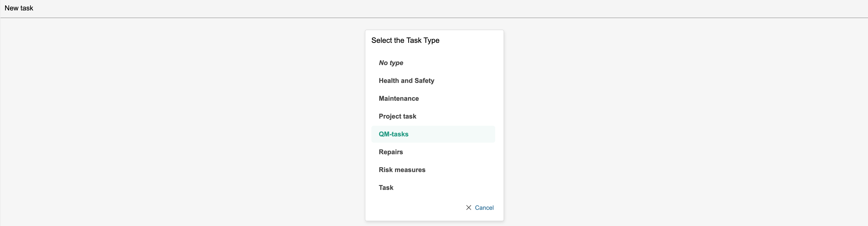Click the "New task" page title
868x226 pixels.
19,8
